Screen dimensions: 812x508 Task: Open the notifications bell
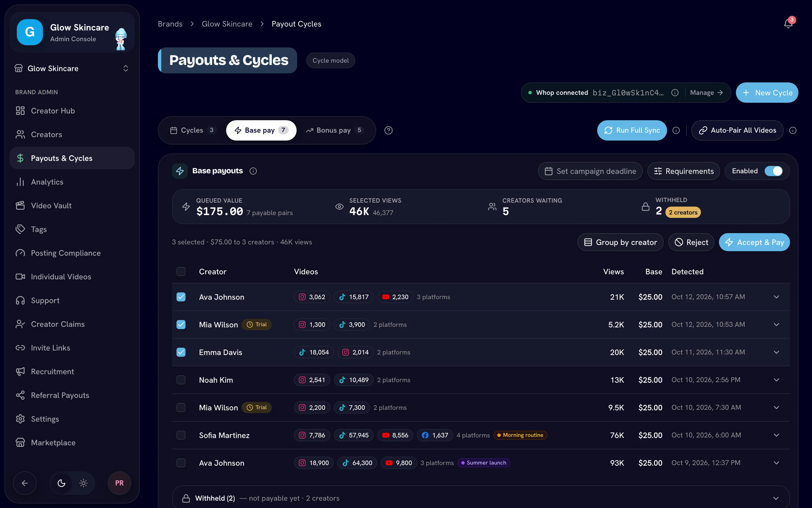(x=788, y=24)
